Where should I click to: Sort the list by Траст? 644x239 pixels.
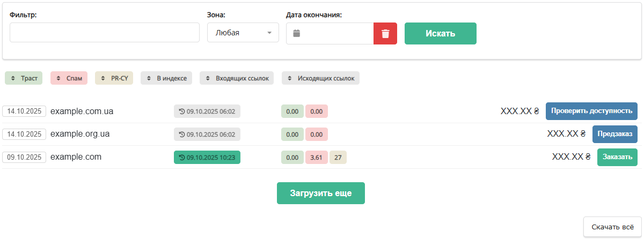[x=24, y=78]
